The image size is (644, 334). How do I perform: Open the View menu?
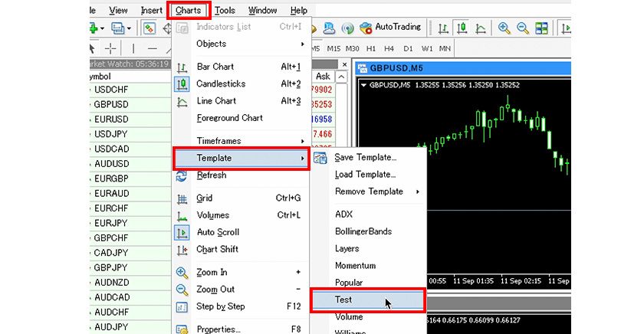tap(118, 10)
